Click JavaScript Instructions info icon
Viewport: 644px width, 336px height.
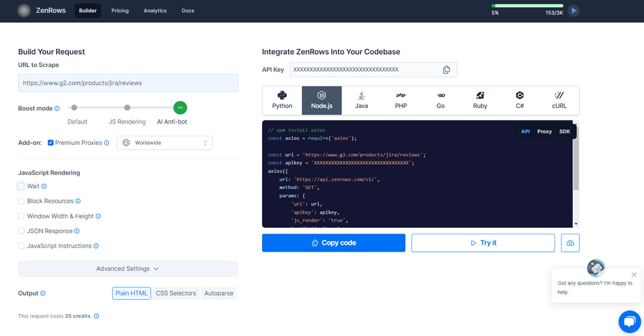tap(96, 246)
